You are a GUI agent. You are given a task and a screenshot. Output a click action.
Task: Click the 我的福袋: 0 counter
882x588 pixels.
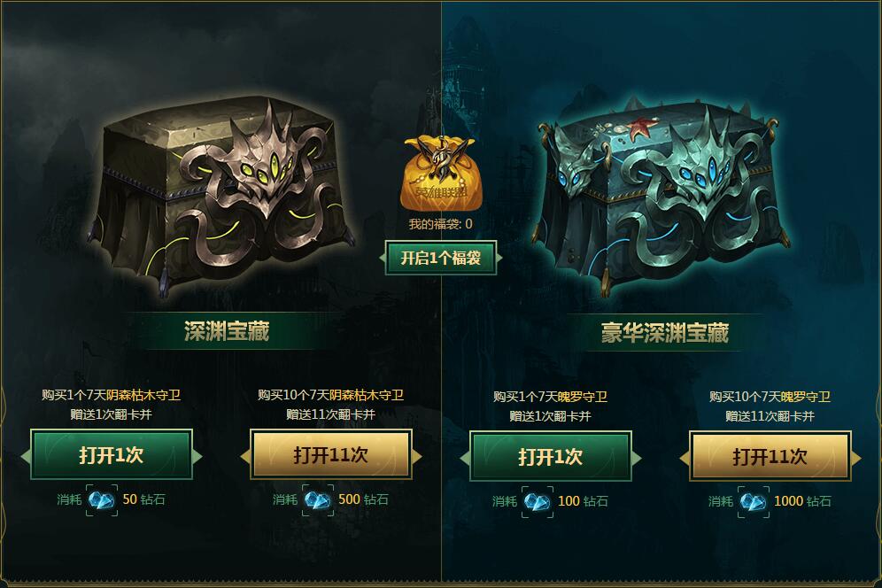click(x=440, y=224)
